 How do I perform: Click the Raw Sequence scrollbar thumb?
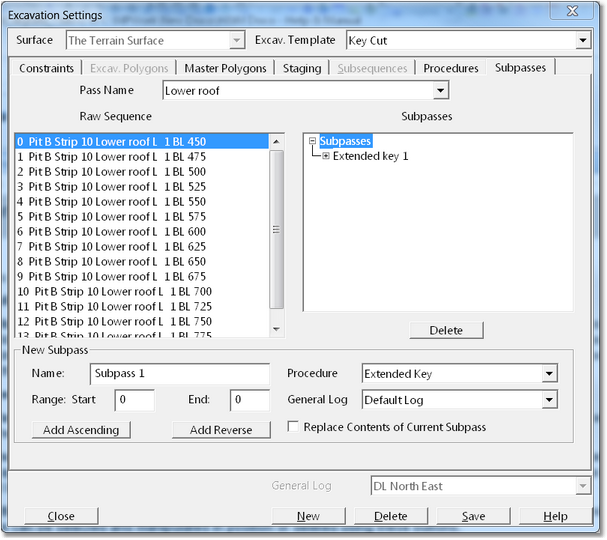(x=276, y=230)
